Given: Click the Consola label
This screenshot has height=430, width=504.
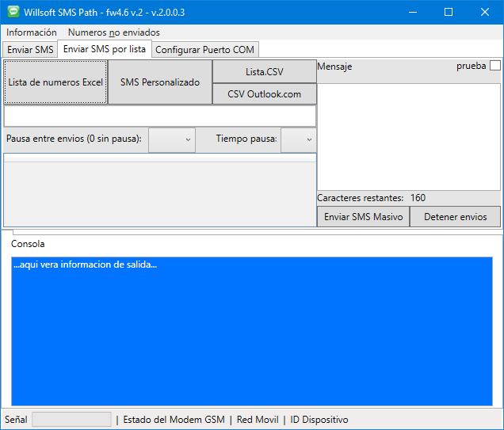Looking at the screenshot, I should pyautogui.click(x=28, y=244).
